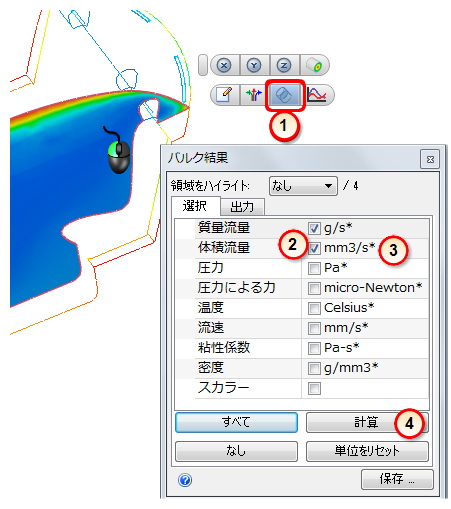This screenshot has width=451, height=509.
Task: Select the スカラー row label
Action: click(223, 388)
